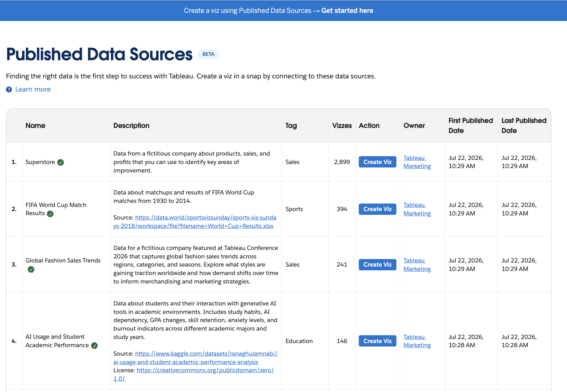The height and width of the screenshot is (392, 567).
Task: Open Tableau Marketing owner in Superstore row
Action: pyautogui.click(x=417, y=162)
